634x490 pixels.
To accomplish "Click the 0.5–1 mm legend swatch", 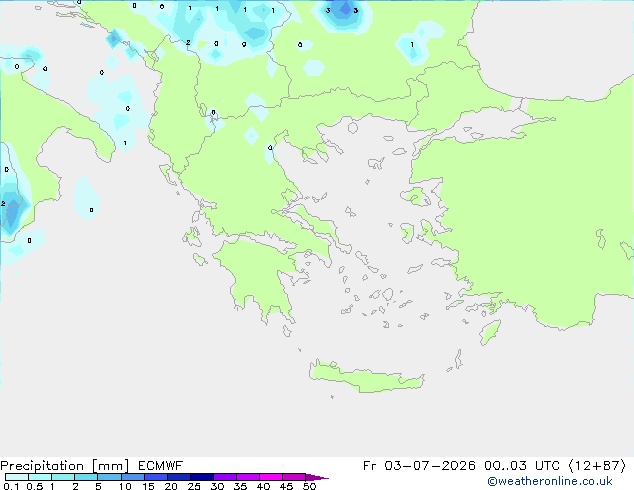I will 40,477.
